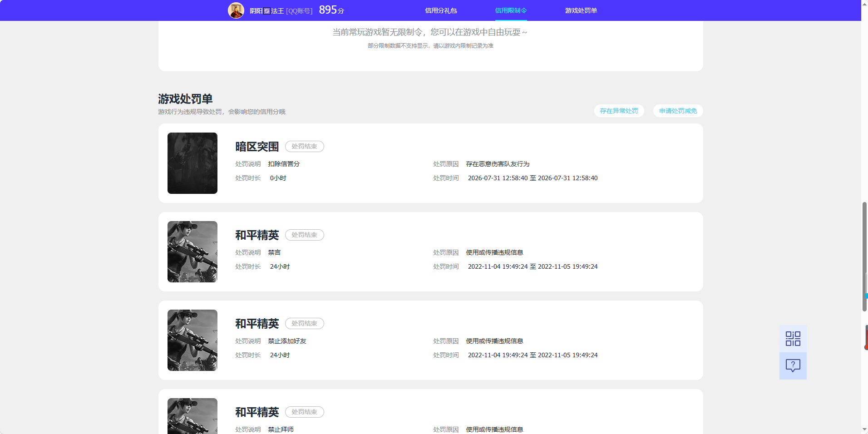This screenshot has width=868, height=434.
Task: Click 处罚结束 badge next to 暗区突围
Action: (304, 146)
